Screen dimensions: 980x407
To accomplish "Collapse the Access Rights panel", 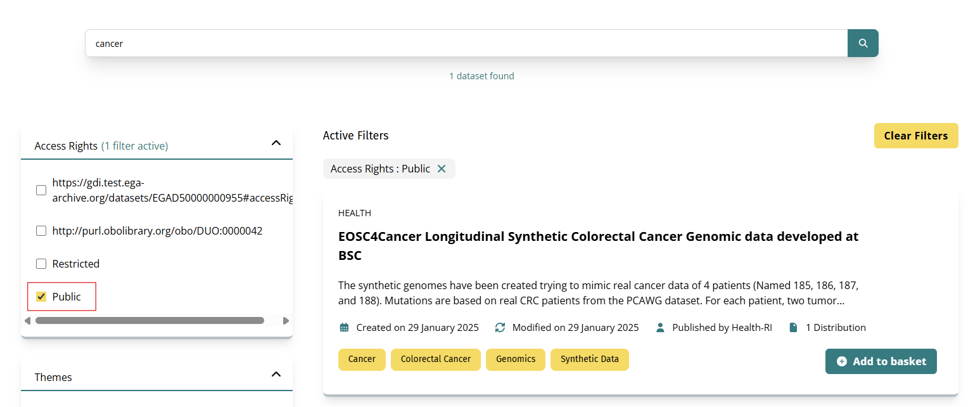I will pos(276,143).
